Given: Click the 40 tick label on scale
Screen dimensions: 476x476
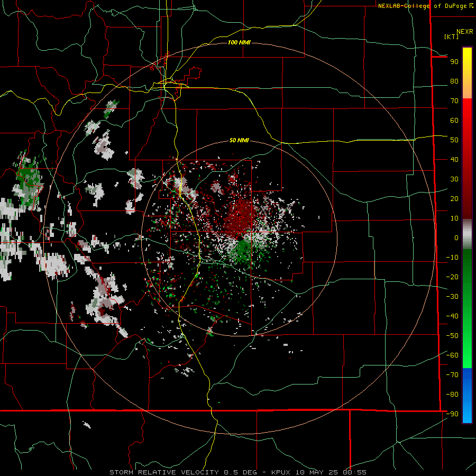Looking at the screenshot, I should 454,160.
